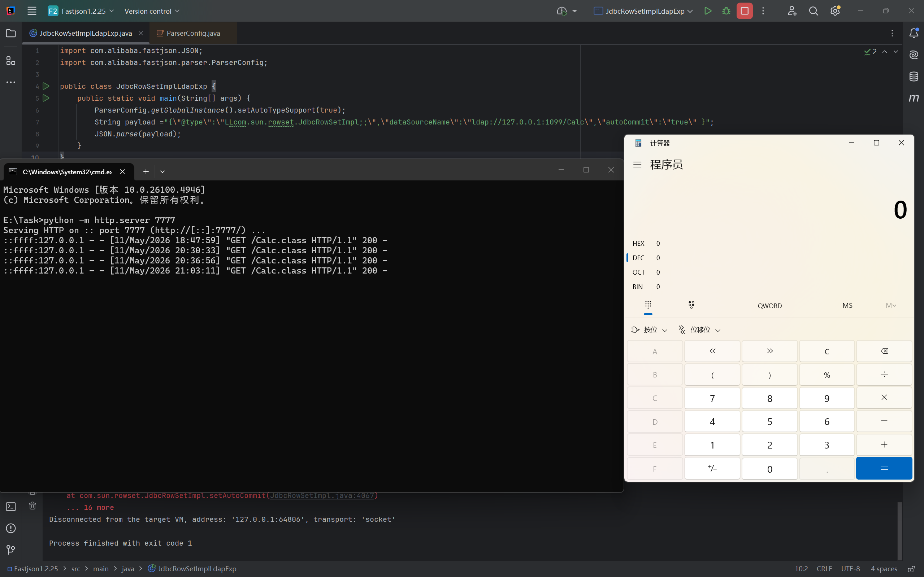Click Fastjson1.2.25 breadcrumb in status bar
924x577 pixels.
pyautogui.click(x=33, y=569)
